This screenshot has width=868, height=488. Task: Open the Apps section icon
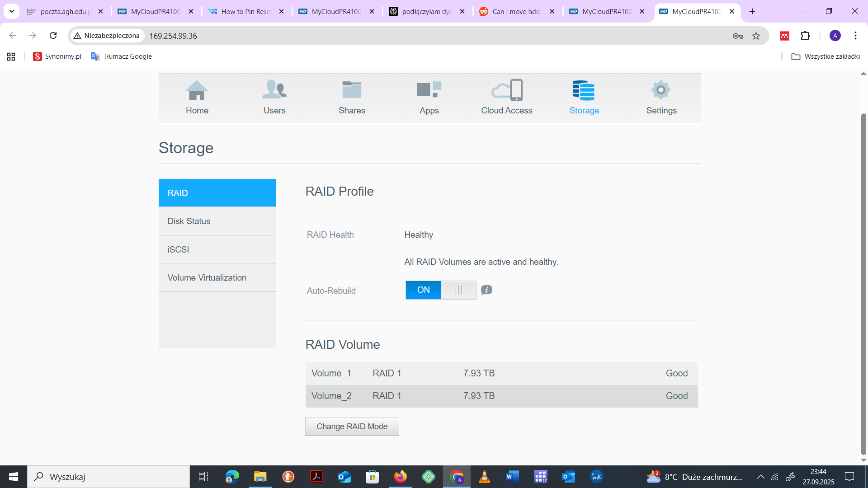[x=429, y=90]
